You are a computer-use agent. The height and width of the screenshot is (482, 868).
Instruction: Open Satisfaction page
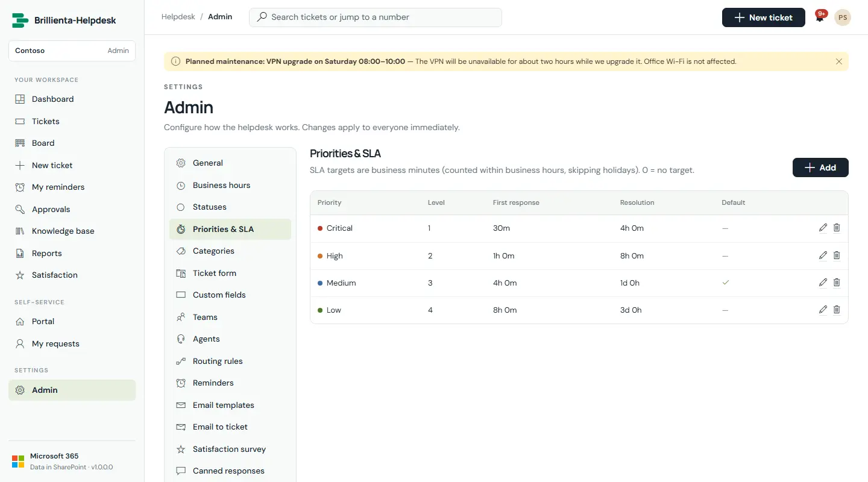pos(72,275)
